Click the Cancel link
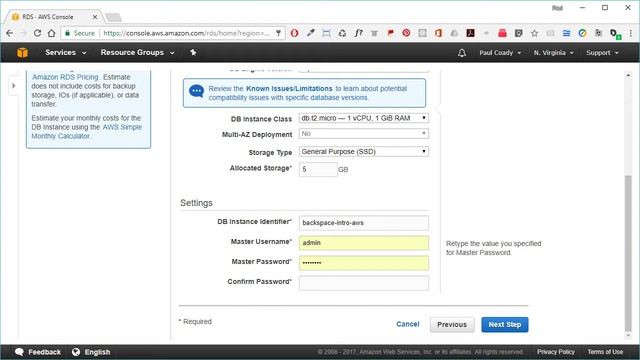This screenshot has height=360, width=640. 408,324
